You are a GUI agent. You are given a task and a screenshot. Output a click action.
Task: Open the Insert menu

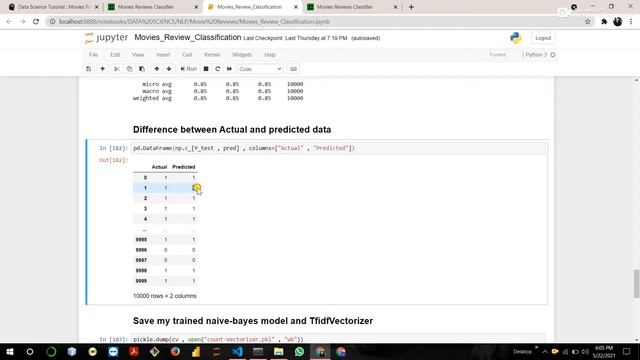pyautogui.click(x=163, y=55)
